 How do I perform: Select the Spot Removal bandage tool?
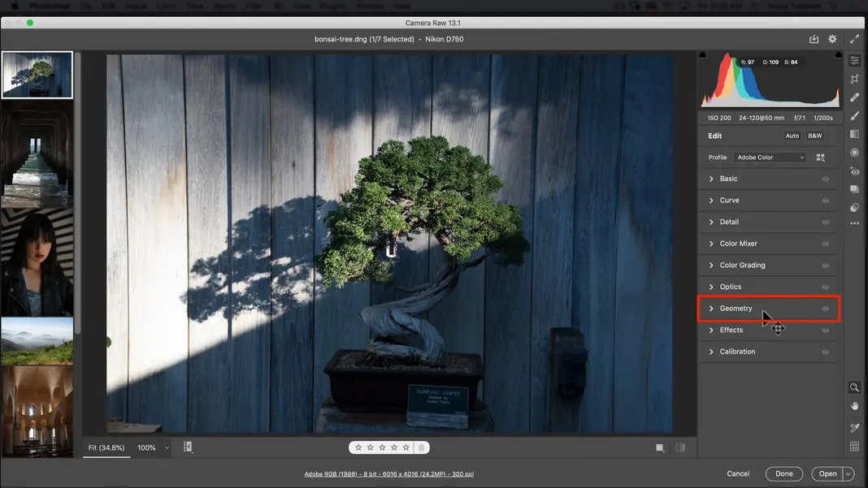click(855, 97)
